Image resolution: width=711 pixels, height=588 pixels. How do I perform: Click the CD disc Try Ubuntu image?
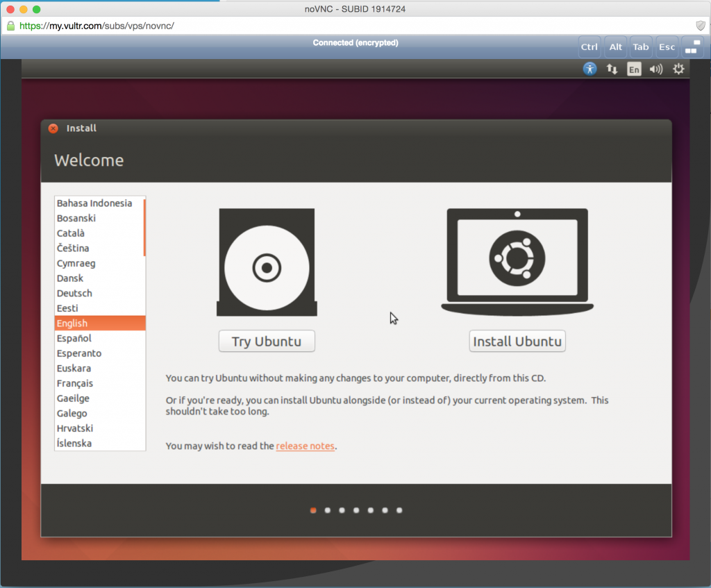(267, 262)
